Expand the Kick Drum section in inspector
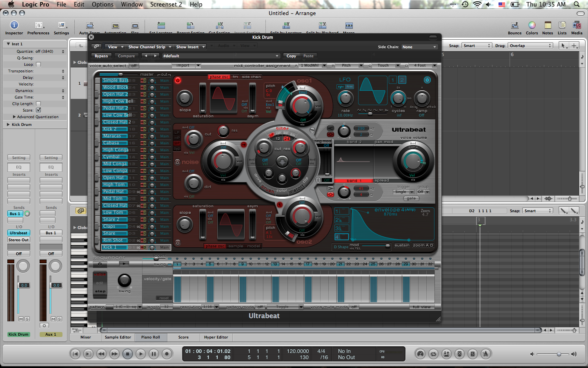The image size is (588, 368). click(x=8, y=124)
